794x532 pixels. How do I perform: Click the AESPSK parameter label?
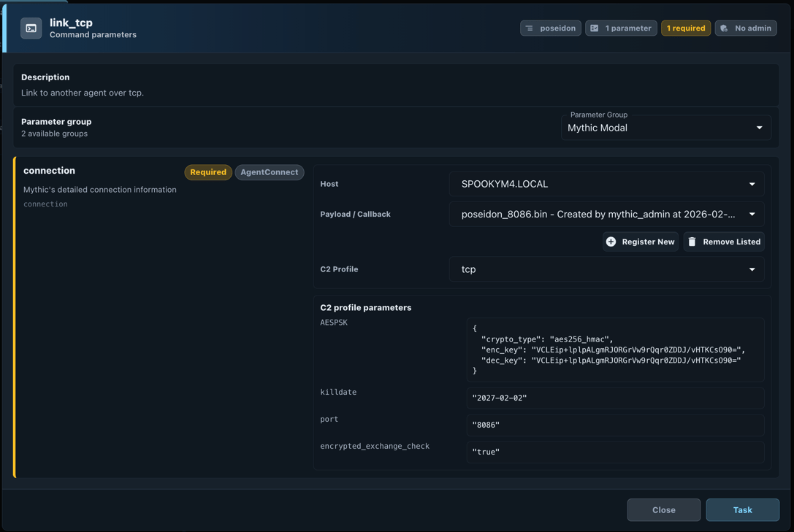coord(334,323)
